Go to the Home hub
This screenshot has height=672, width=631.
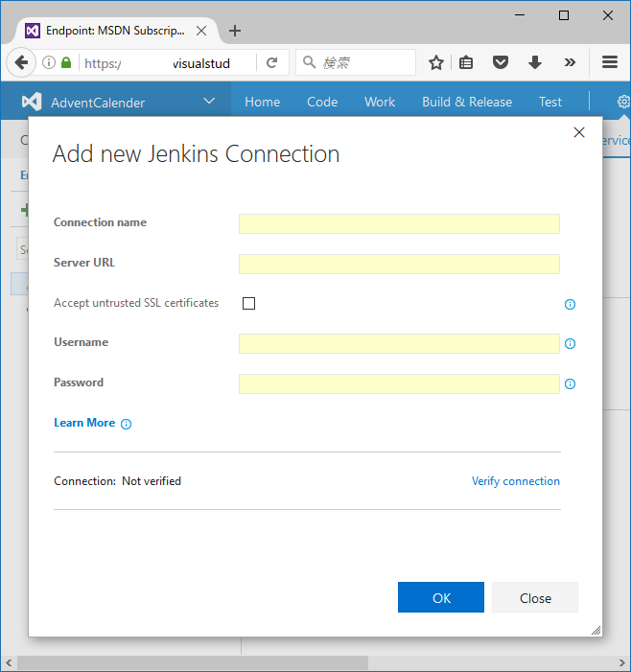click(x=263, y=102)
